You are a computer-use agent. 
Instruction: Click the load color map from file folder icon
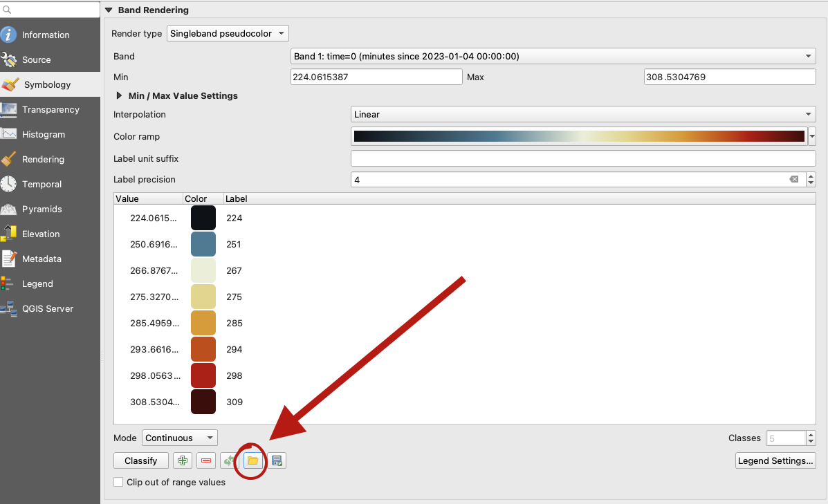pyautogui.click(x=252, y=460)
